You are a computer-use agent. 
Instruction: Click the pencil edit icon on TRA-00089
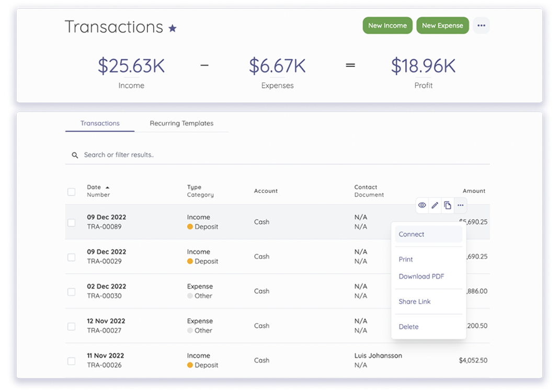coord(435,205)
